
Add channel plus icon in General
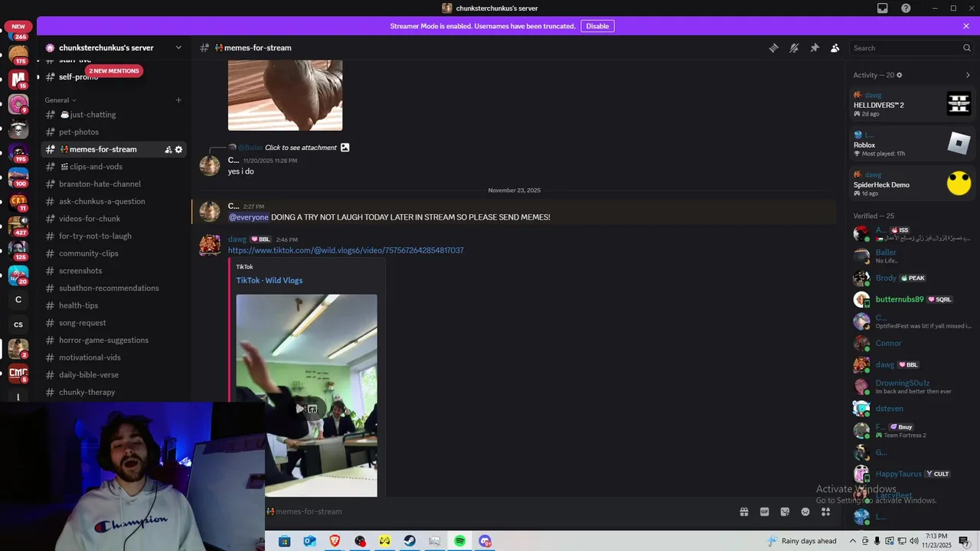178,100
